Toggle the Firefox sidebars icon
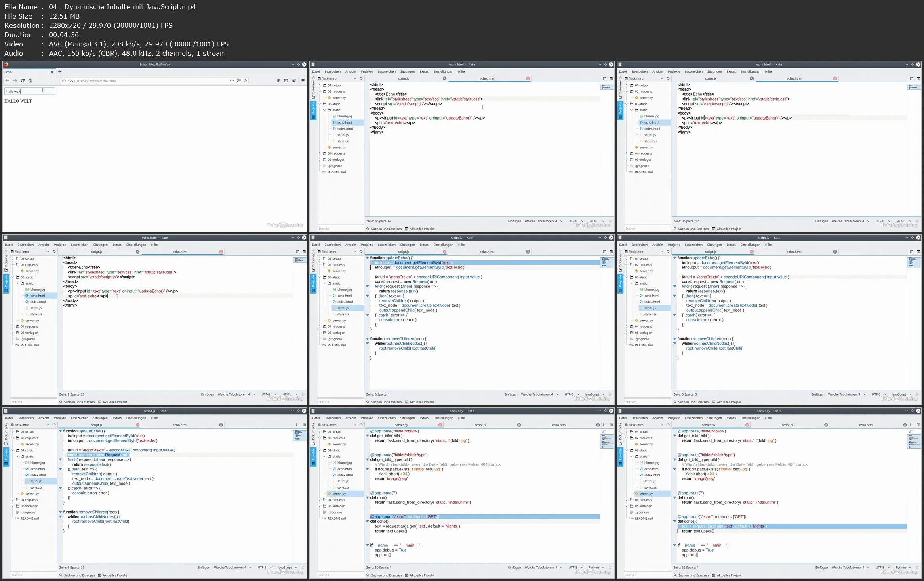This screenshot has width=924, height=581. 286,81
